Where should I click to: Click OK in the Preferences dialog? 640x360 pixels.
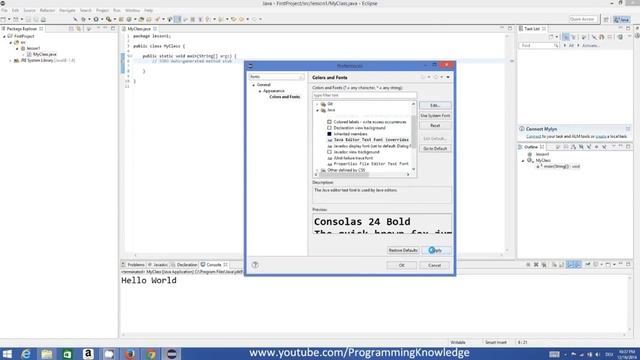click(402, 265)
